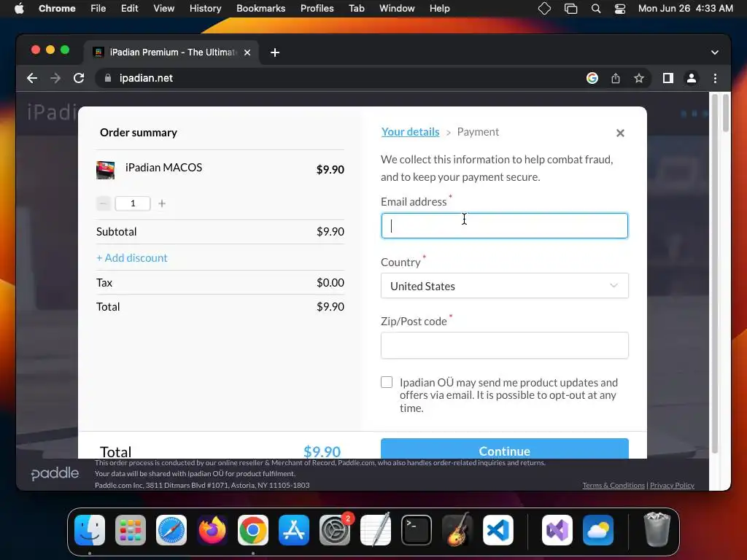Click the diamond icon in menu bar
Screen dimensions: 747x560
click(x=544, y=9)
